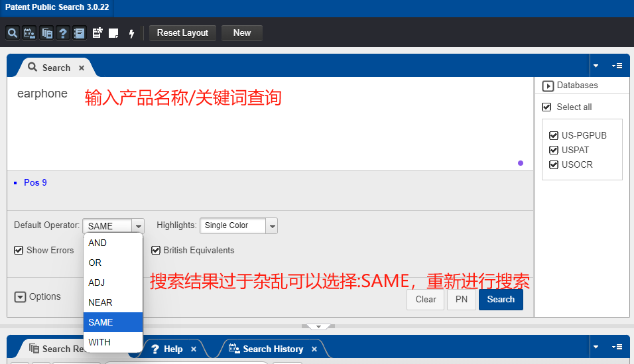Toggle the Show Errors checkbox
Viewport: 634px width, 364px height.
(19, 251)
